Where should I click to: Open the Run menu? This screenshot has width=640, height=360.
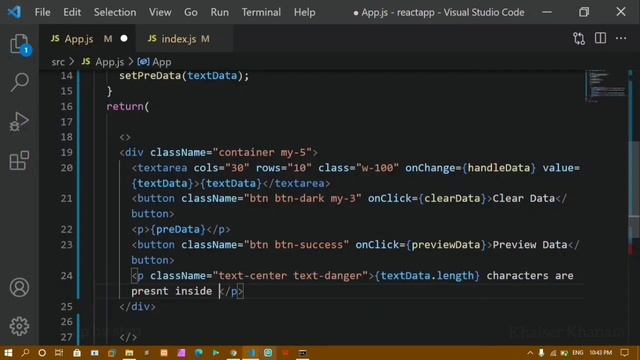click(220, 12)
